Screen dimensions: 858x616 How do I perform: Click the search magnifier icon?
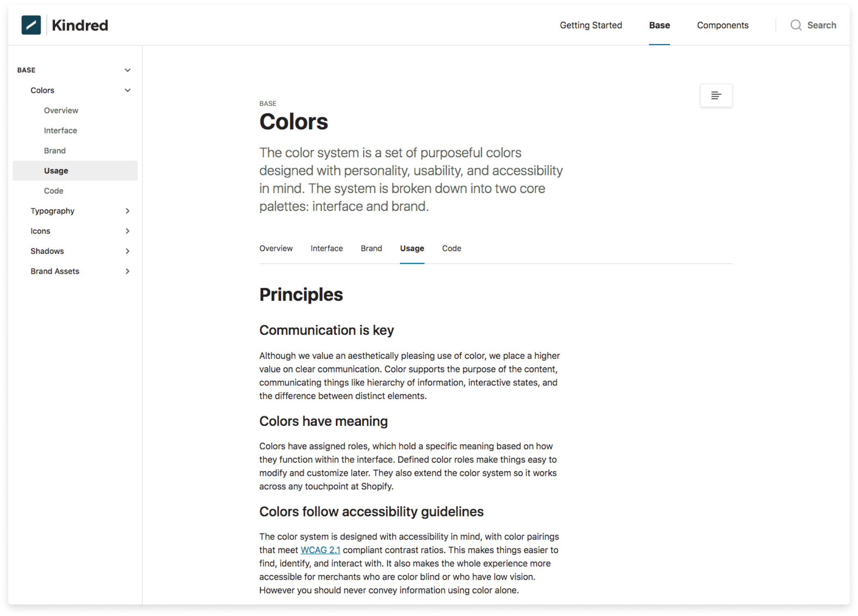796,25
